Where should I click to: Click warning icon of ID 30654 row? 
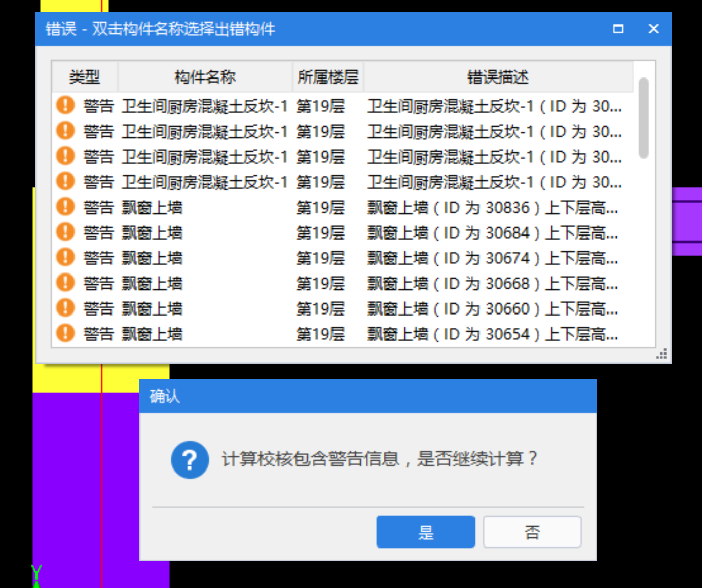coord(65,333)
